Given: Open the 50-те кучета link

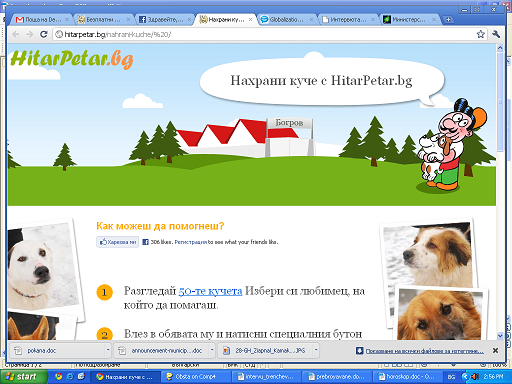Looking at the screenshot, I should [210, 291].
